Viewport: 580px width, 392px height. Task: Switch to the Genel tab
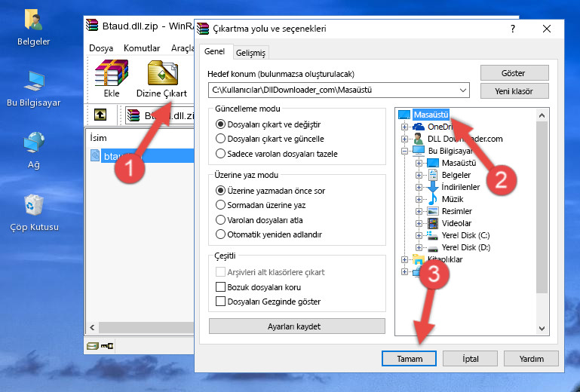(x=214, y=52)
